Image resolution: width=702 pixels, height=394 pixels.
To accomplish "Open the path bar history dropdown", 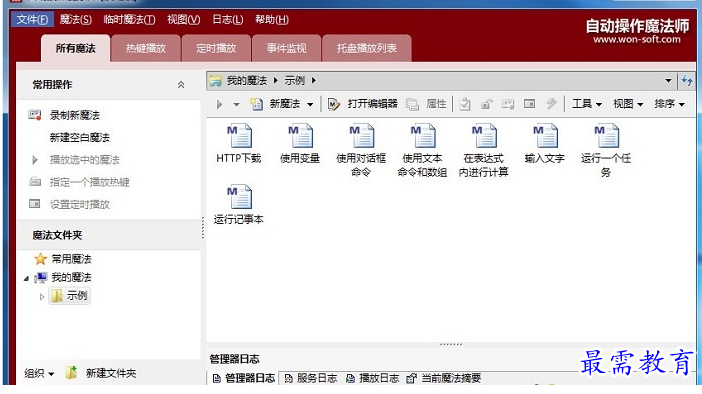I will pos(668,81).
